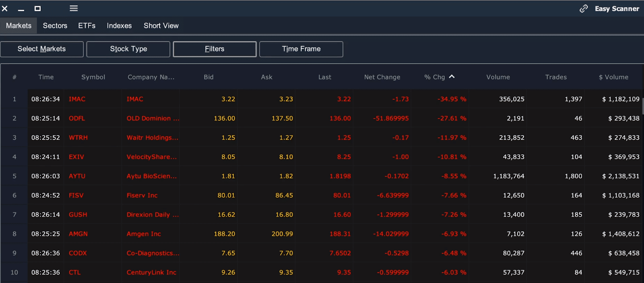Open the Stock Type button
644x283 pixels.
(x=128, y=49)
